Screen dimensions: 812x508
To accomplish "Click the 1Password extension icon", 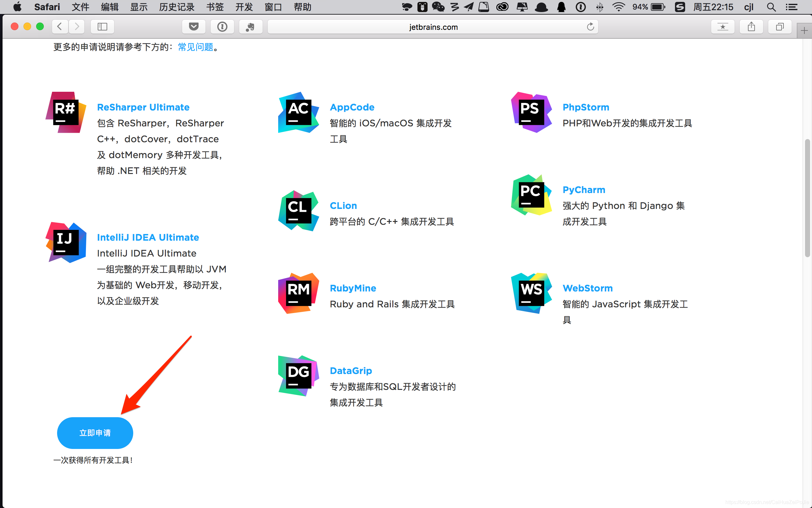I will pyautogui.click(x=222, y=27).
